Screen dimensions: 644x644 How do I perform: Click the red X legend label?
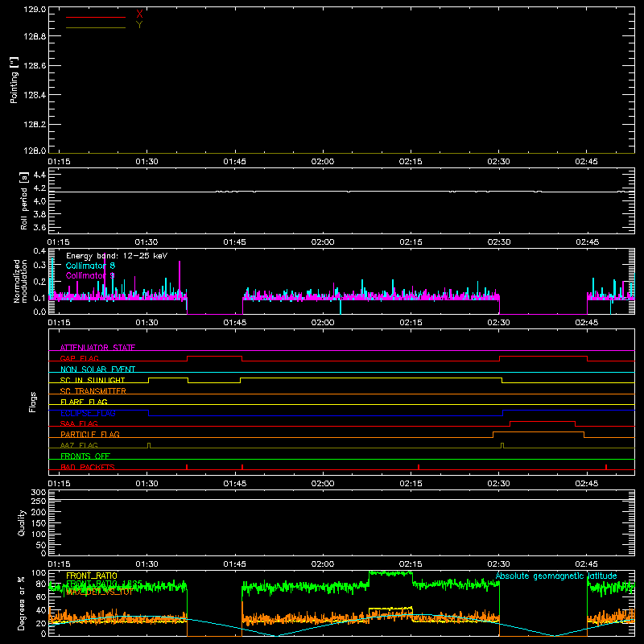click(x=139, y=14)
